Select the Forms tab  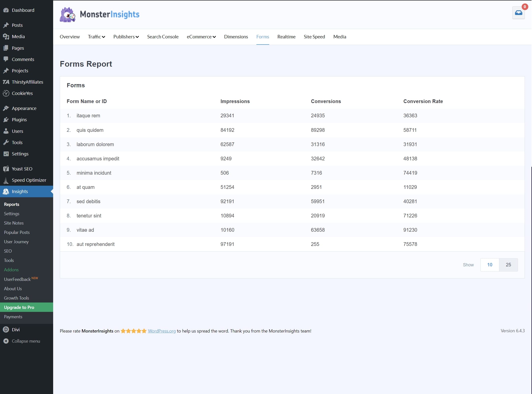pos(263,37)
